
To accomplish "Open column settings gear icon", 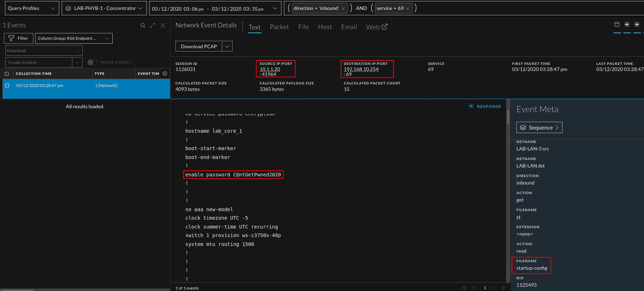I will (165, 73).
